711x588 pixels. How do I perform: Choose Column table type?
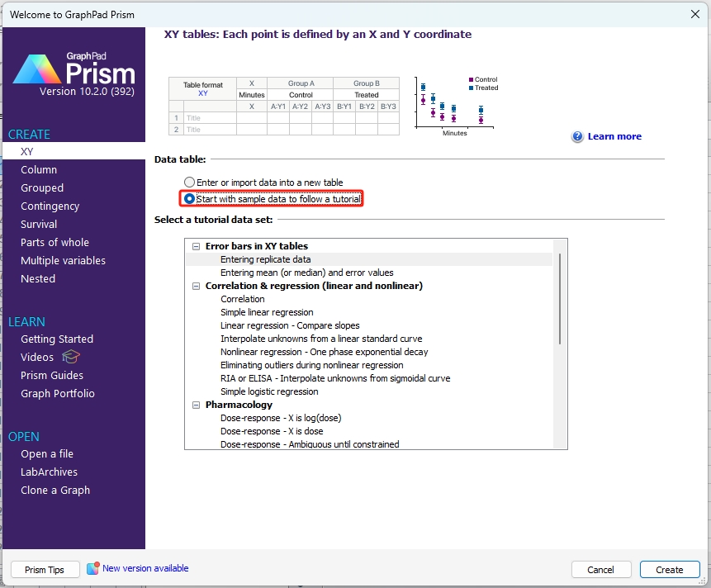coord(39,169)
